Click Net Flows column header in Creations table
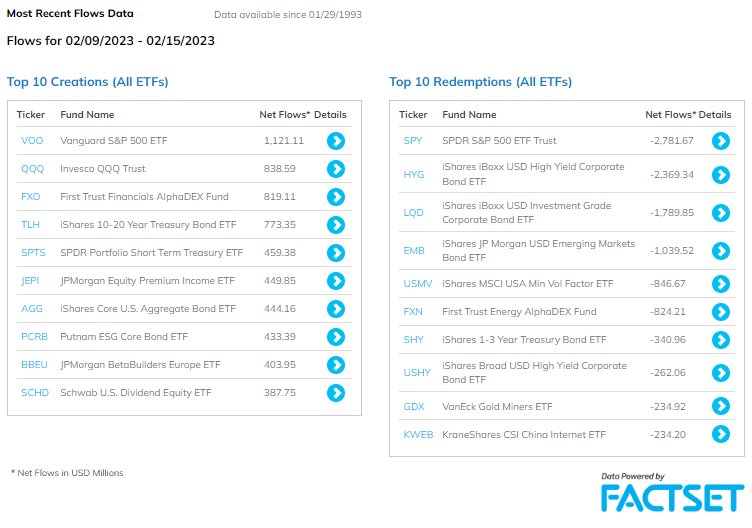The width and height of the screenshot is (752, 528). click(x=284, y=115)
